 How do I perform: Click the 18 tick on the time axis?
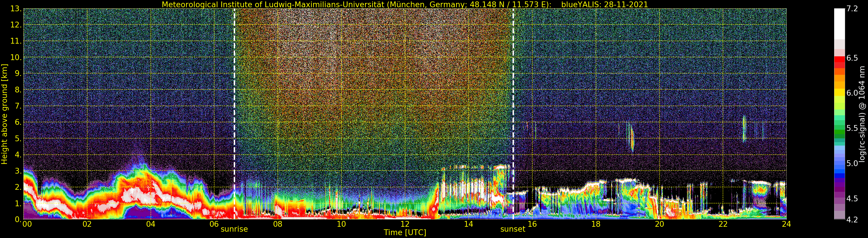[596, 224]
